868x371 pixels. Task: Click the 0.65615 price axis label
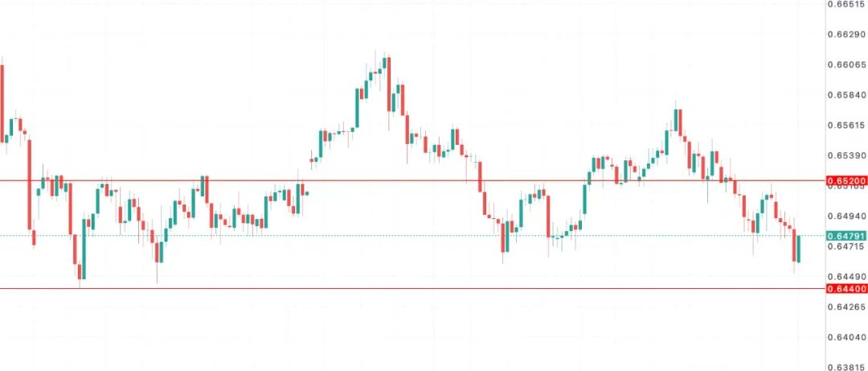click(845, 126)
